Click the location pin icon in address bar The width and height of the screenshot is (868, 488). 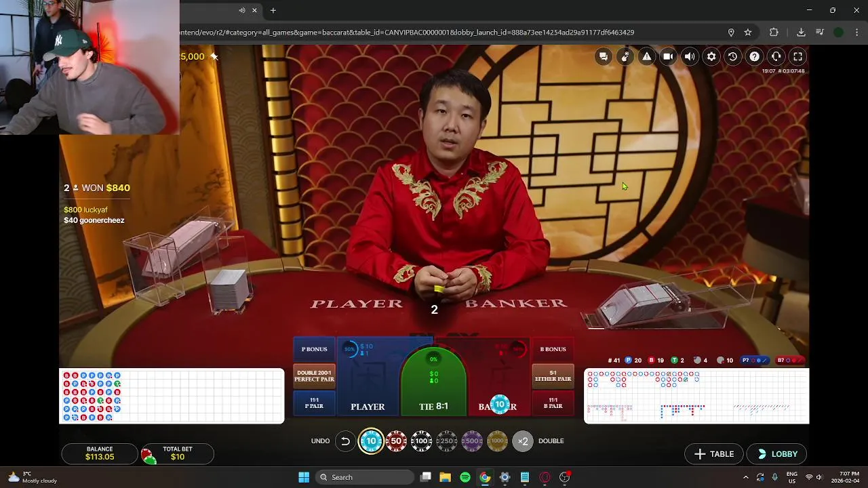731,33
